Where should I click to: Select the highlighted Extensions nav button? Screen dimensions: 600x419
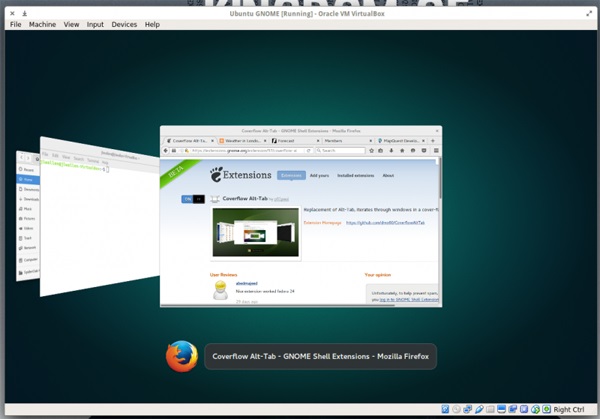291,176
